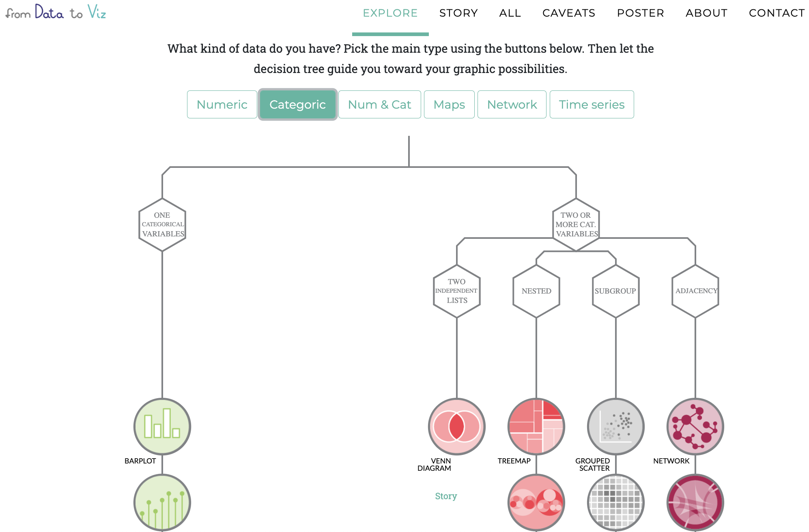Select the chord diagram icon below Network
Screen dimensions: 809x532
(695, 503)
